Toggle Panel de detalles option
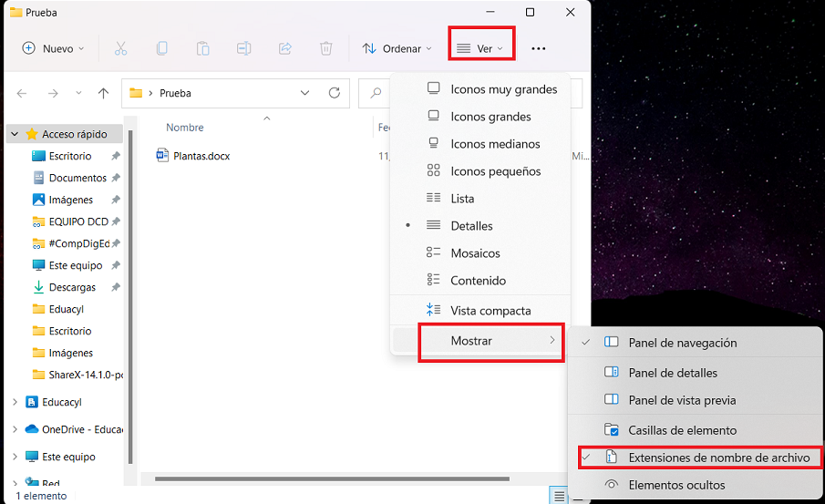Viewport: 825px width, 504px height. click(x=695, y=373)
